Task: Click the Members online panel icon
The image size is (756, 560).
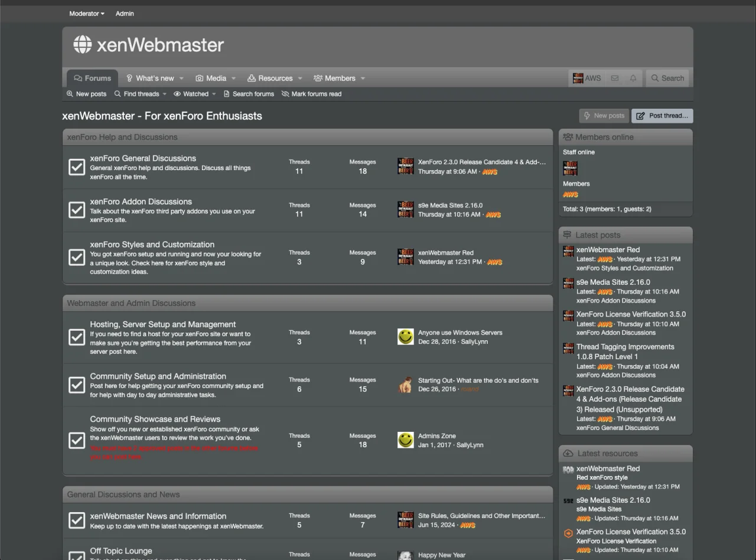Action: (x=568, y=136)
